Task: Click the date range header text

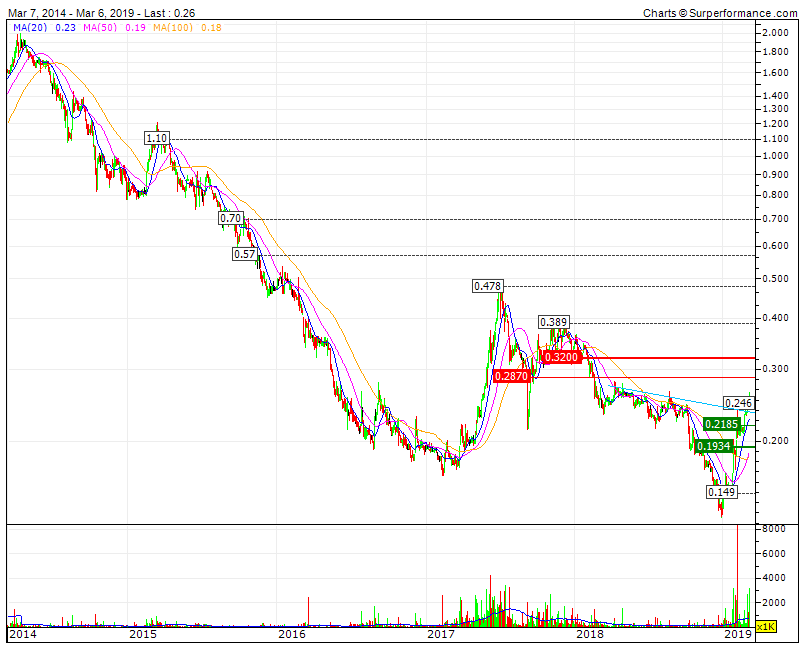Action: coord(101,13)
